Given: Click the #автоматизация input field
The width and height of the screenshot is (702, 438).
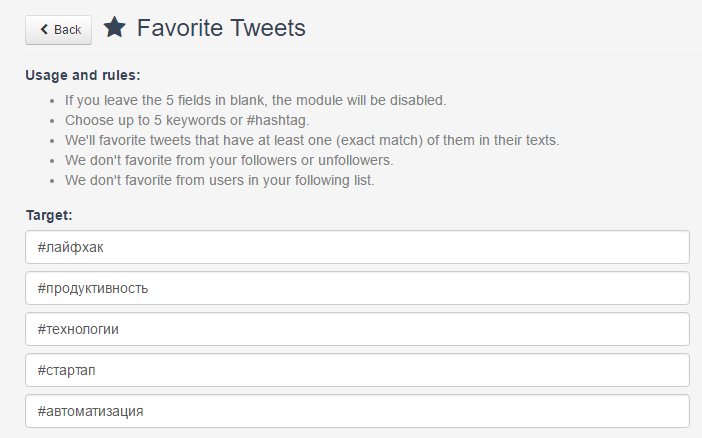Looking at the screenshot, I should [357, 411].
